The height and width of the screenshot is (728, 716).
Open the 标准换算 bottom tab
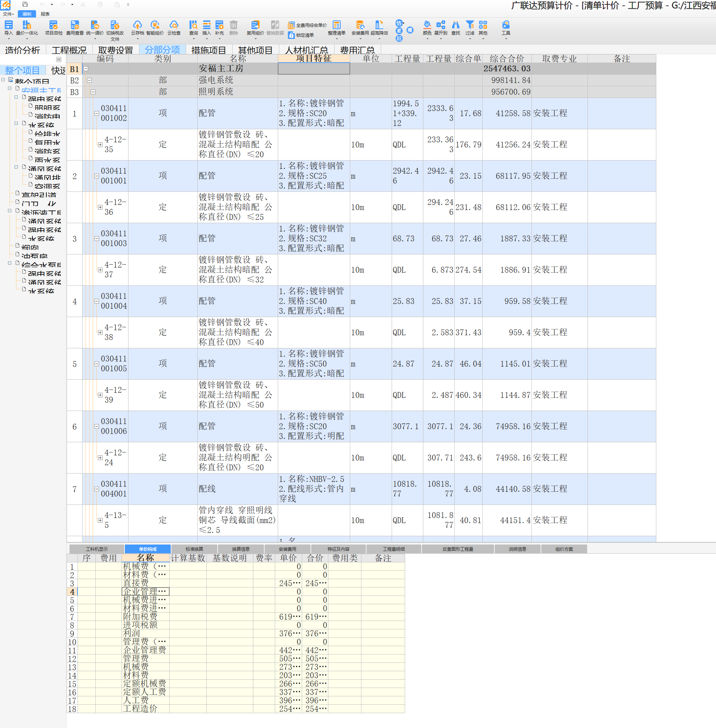(194, 549)
